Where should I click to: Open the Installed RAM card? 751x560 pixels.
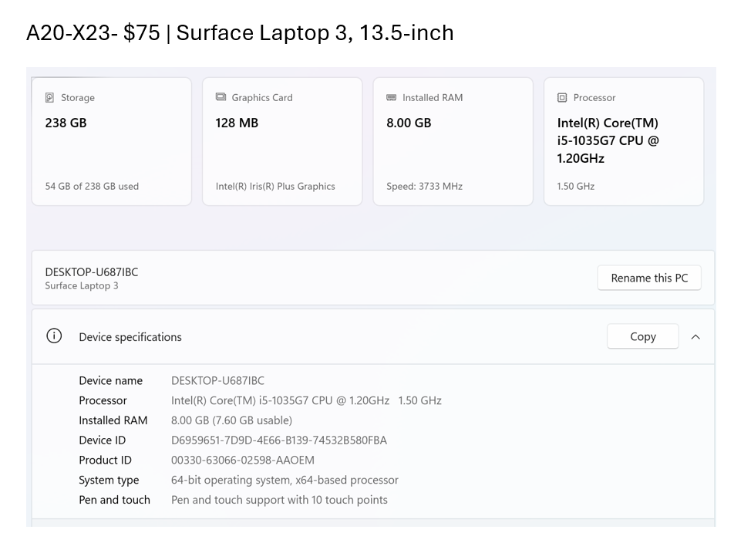[x=453, y=140]
